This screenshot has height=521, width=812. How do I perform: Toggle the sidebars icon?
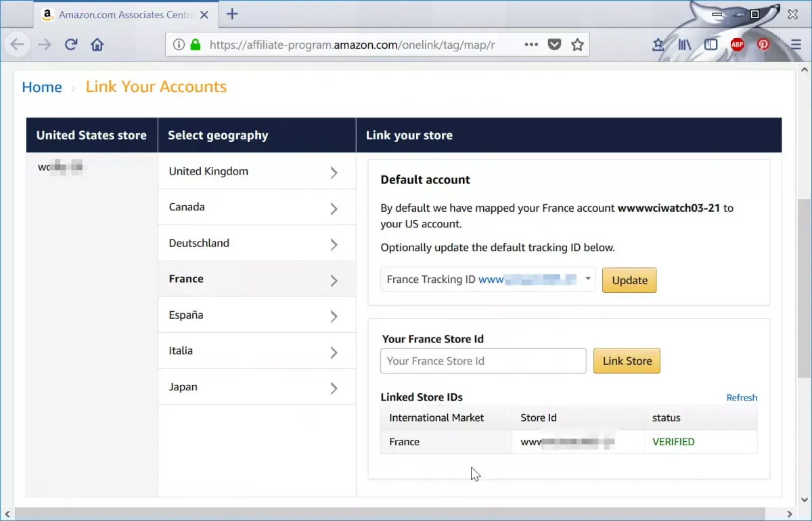coord(710,45)
